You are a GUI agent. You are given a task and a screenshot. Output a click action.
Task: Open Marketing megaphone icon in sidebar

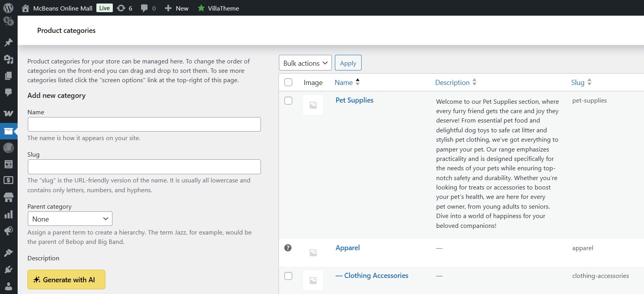[x=8, y=231]
